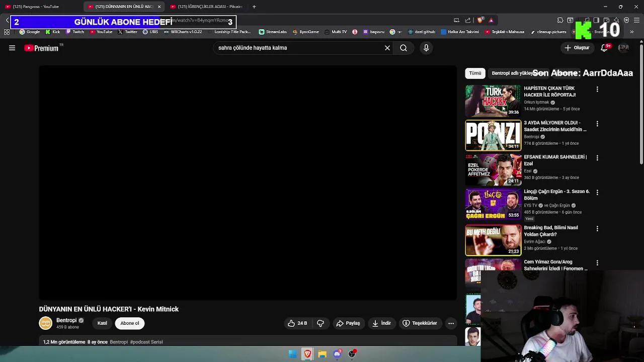Open the Multi TV bookmark
Image resolution: width=644 pixels, height=362 pixels.
pos(336,32)
